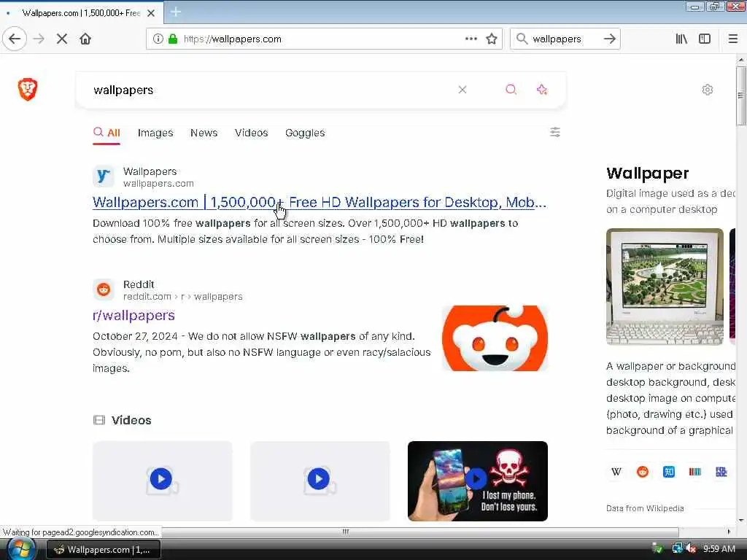
Task: Open Brave search settings gear
Action: tap(708, 90)
